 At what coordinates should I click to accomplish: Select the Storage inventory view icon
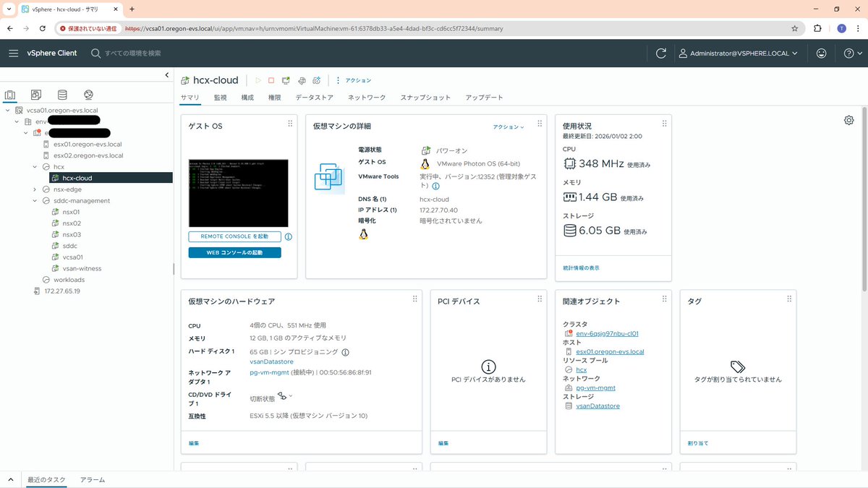(x=62, y=95)
